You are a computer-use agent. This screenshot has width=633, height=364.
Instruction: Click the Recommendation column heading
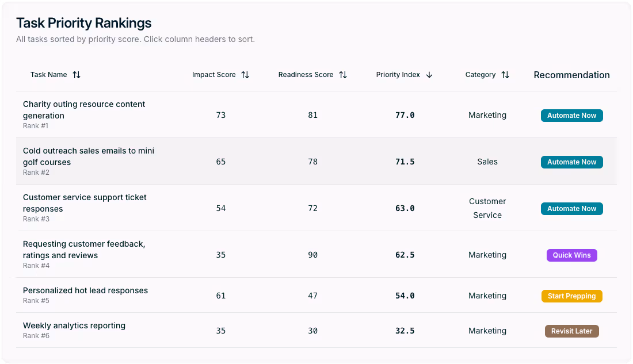pos(571,75)
